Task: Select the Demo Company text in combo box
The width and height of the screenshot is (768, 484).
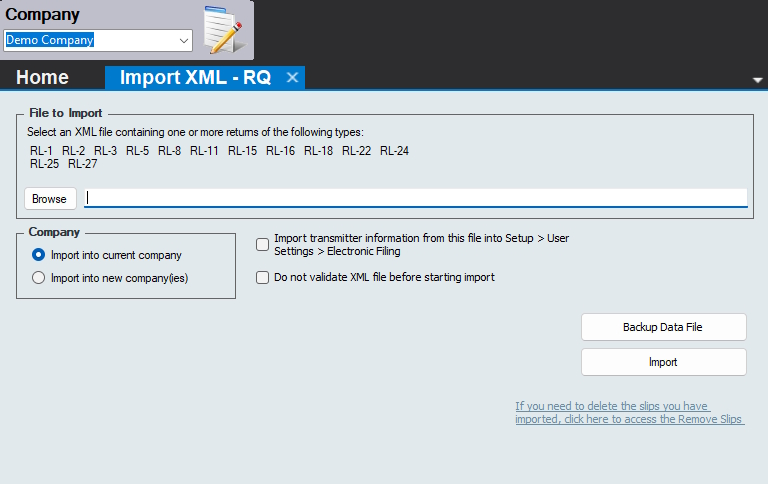Action: 50,40
